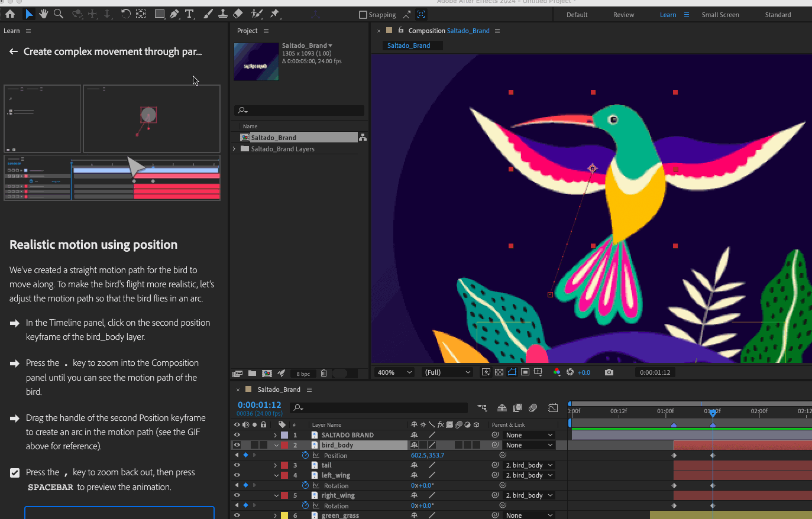Hide the tail layer eye
This screenshot has height=519, width=812.
pyautogui.click(x=237, y=465)
